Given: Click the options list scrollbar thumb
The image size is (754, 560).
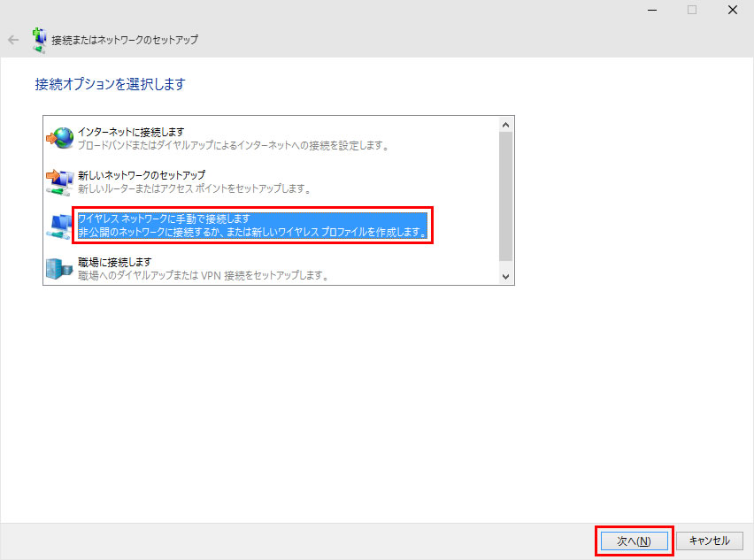Looking at the screenshot, I should pos(505,197).
